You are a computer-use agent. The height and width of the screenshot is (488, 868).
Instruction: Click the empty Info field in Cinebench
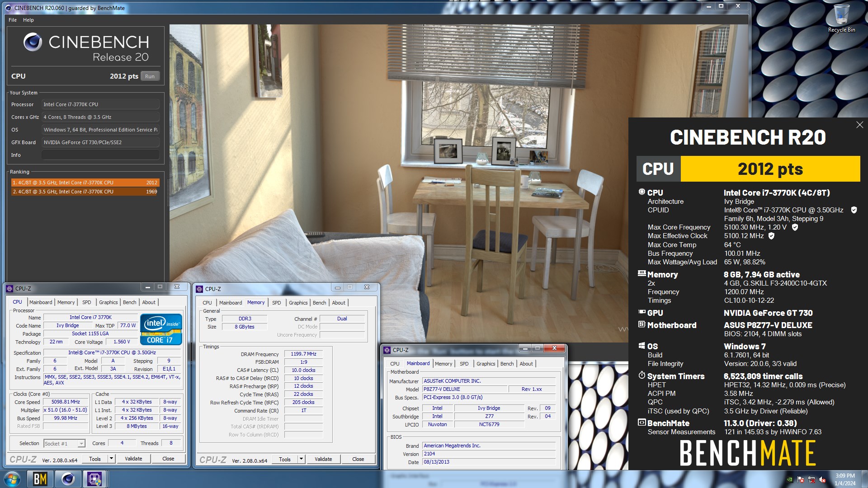tap(100, 155)
